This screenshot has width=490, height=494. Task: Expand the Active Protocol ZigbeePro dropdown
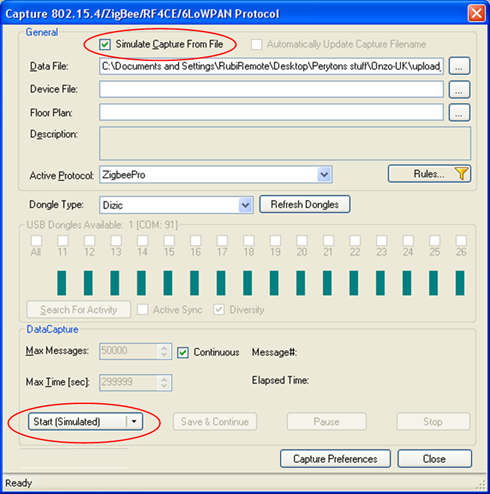324,175
